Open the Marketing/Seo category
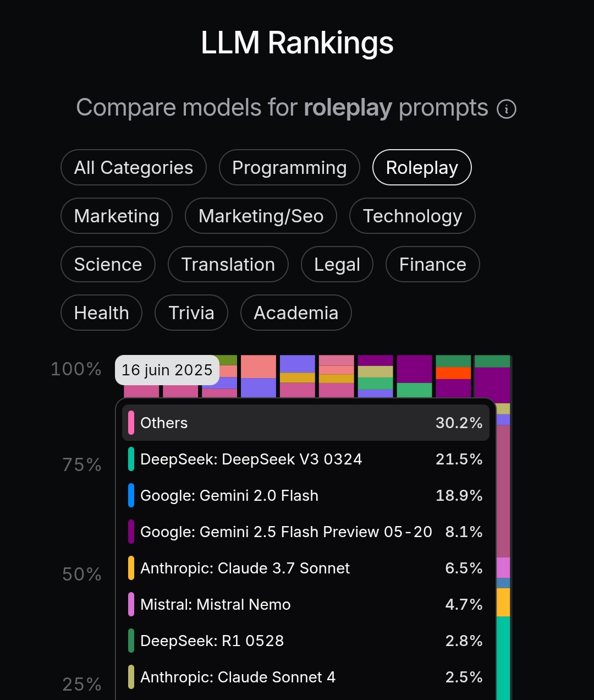This screenshot has height=700, width=594. 261,216
